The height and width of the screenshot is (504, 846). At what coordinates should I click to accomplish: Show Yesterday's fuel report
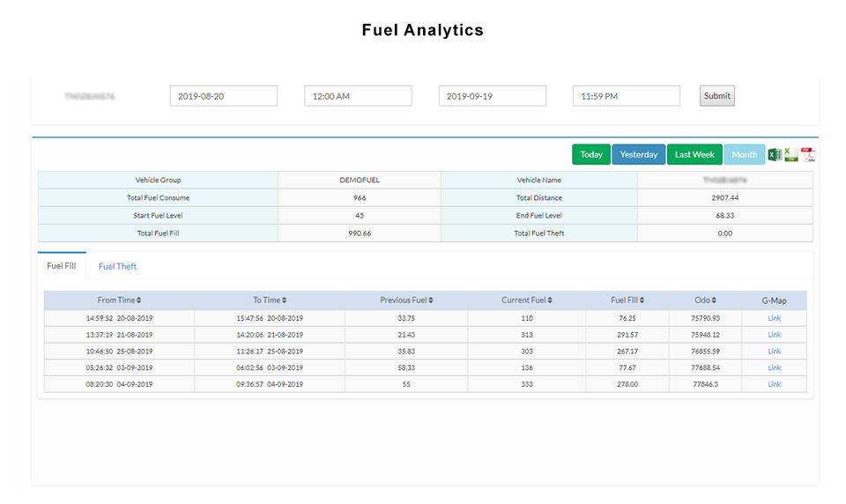coord(639,154)
